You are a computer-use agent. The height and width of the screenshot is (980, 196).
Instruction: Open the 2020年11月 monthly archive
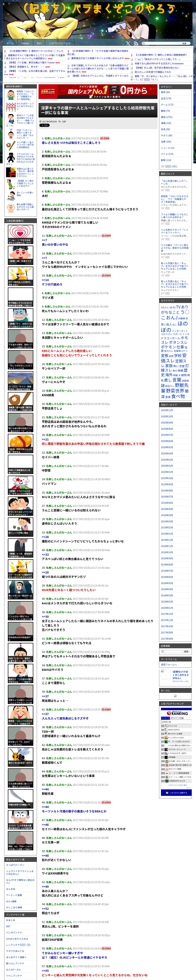tap(167, 410)
